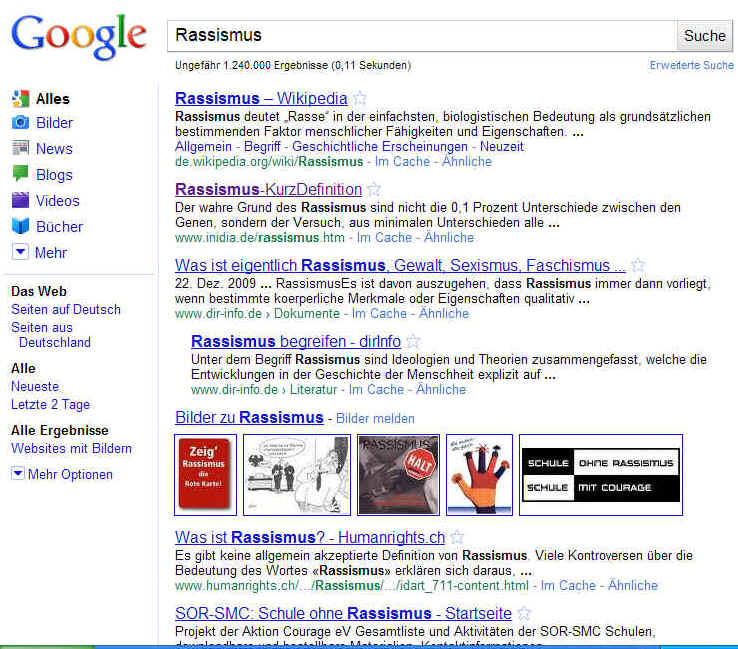Open the Rassismus HALT stop sign thumbnail
738x649 pixels.
[398, 475]
